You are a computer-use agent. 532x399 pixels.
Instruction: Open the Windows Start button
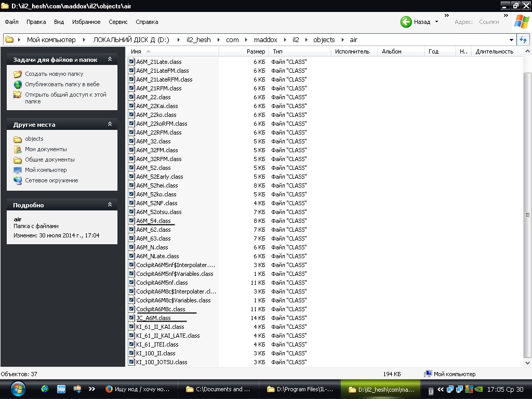pos(18,389)
